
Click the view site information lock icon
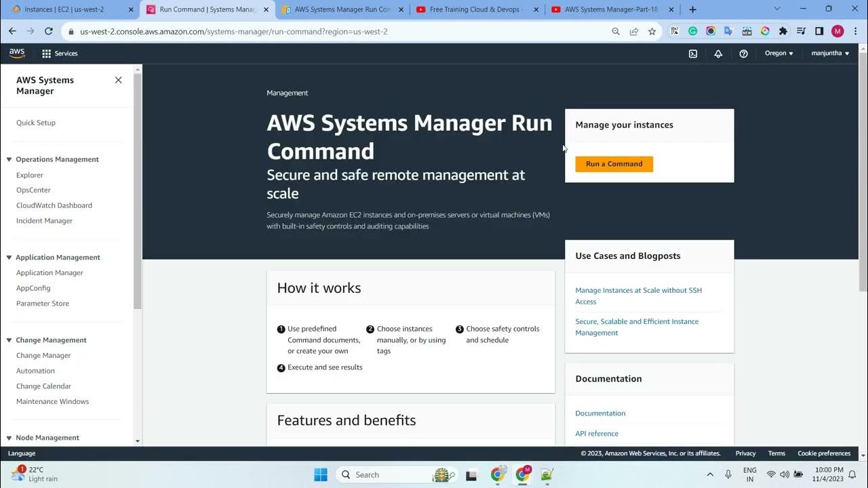click(x=71, y=31)
